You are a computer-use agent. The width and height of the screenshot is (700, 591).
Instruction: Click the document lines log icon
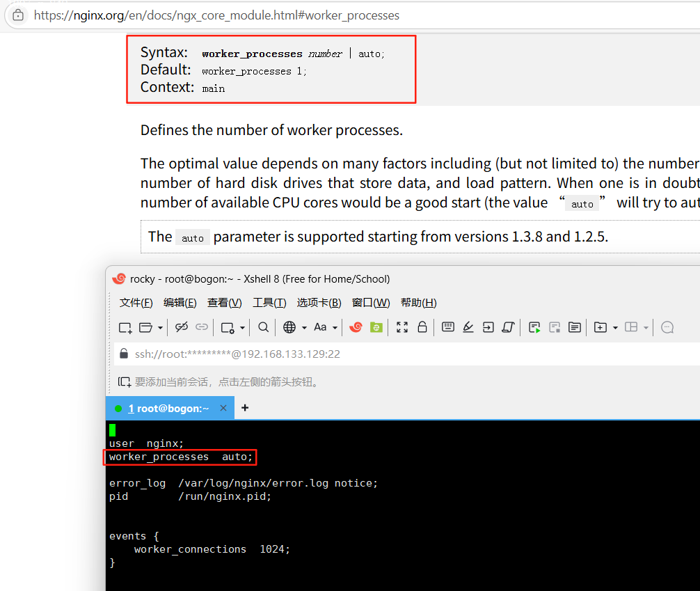tap(575, 327)
